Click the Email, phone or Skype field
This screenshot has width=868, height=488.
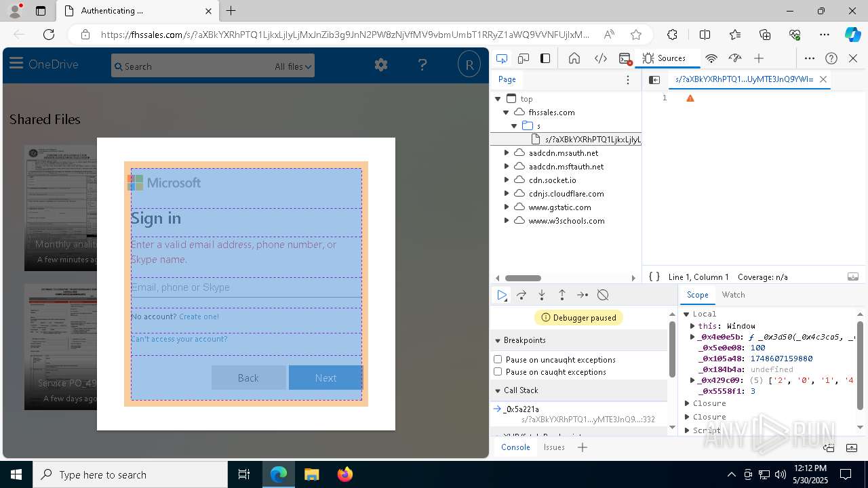coord(246,287)
